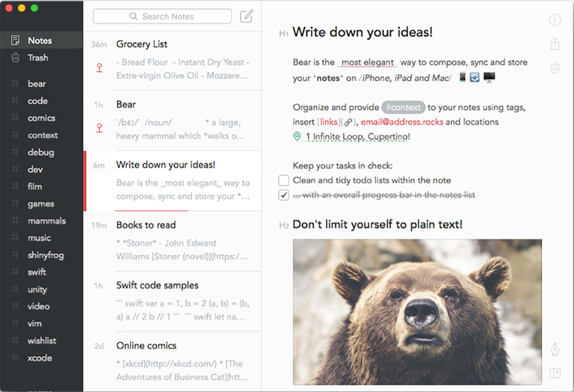This screenshot has height=392, width=574.
Task: Select the games tag
Action: (x=41, y=203)
